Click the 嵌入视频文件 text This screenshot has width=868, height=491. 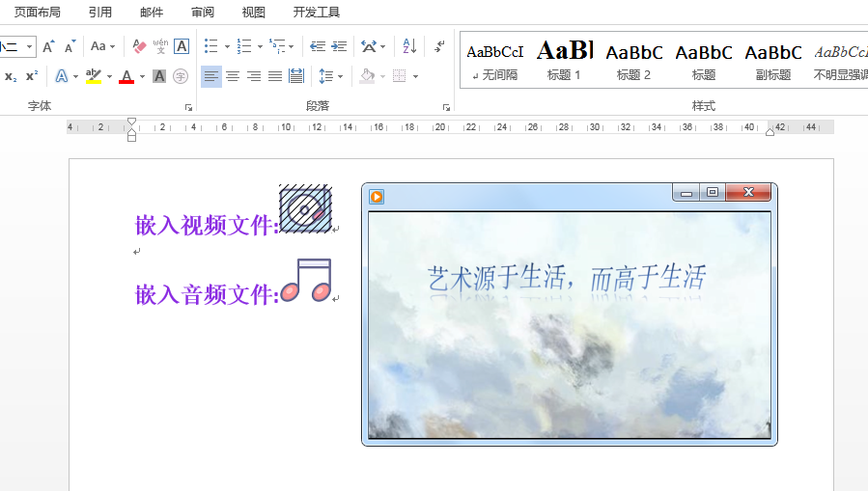pyautogui.click(x=208, y=225)
